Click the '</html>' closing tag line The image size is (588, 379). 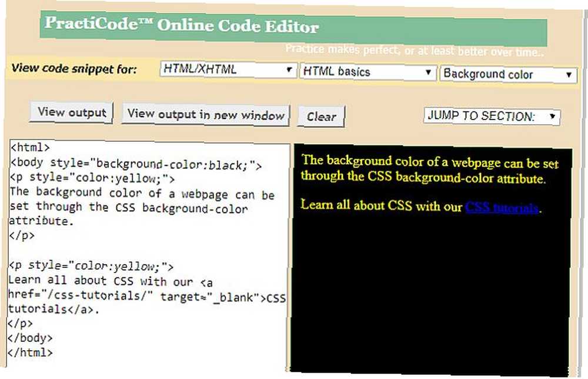coord(30,353)
